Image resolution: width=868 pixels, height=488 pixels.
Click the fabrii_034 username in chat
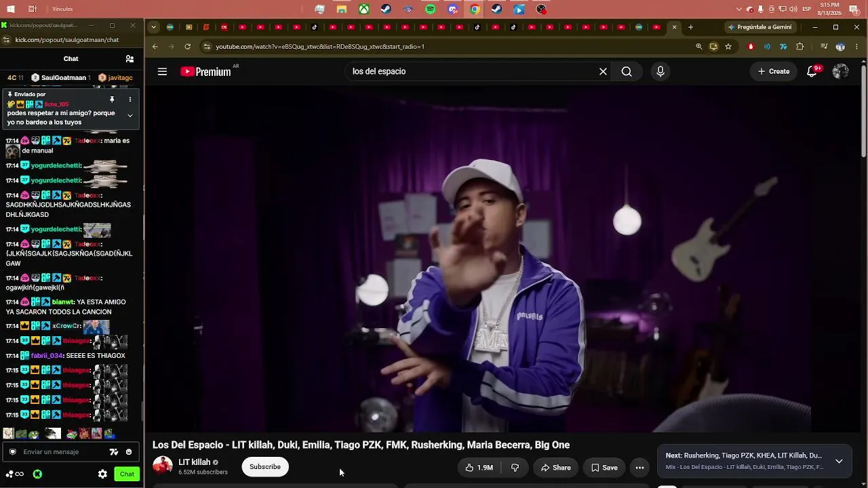coord(47,356)
